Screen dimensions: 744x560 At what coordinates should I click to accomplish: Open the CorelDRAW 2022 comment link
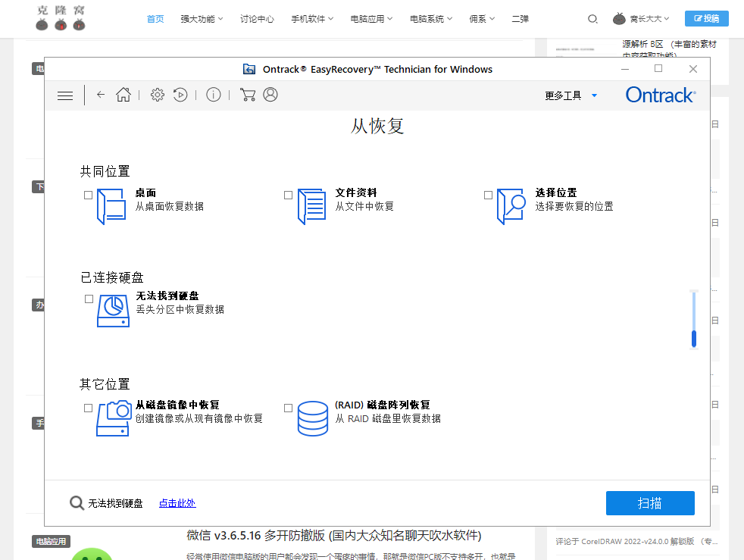636,542
